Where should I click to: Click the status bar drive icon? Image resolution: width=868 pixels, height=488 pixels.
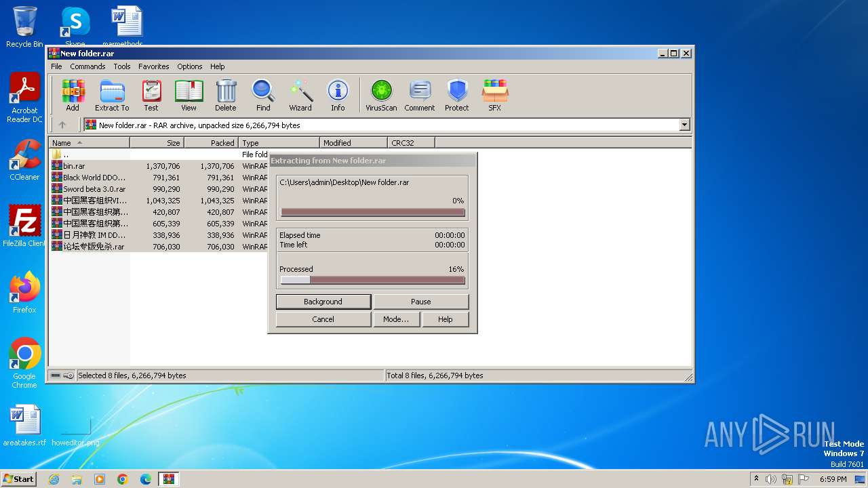[56, 375]
